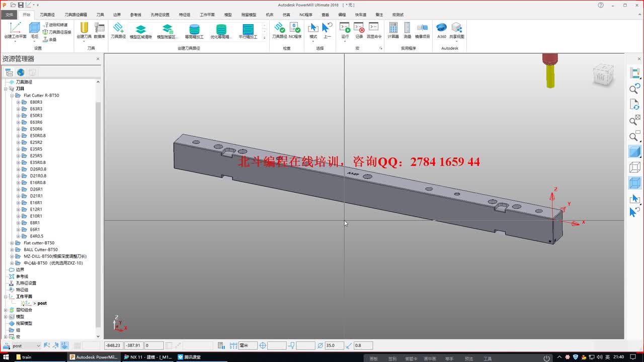This screenshot has width=644, height=362.
Task: Expand the strategy gallery more arrow
Action: coord(265,38)
